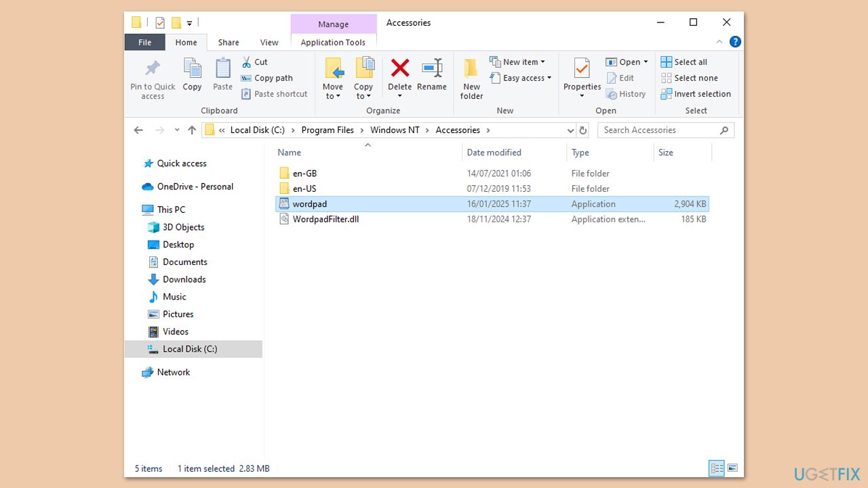The width and height of the screenshot is (868, 488).
Task: Open Properties of selected file
Action: [583, 78]
